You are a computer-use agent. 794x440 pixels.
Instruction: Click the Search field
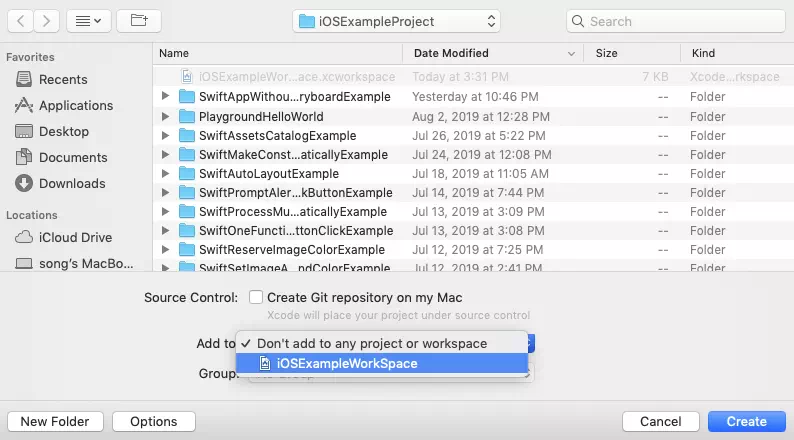(676, 21)
